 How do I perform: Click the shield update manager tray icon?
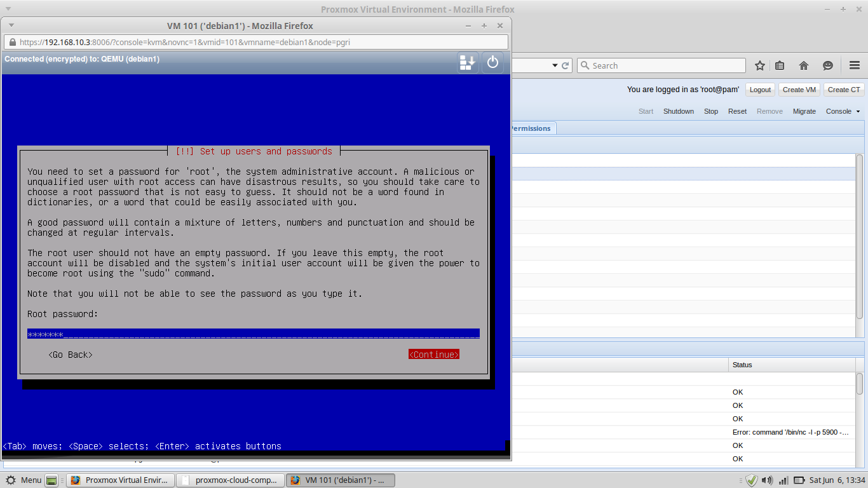click(752, 480)
